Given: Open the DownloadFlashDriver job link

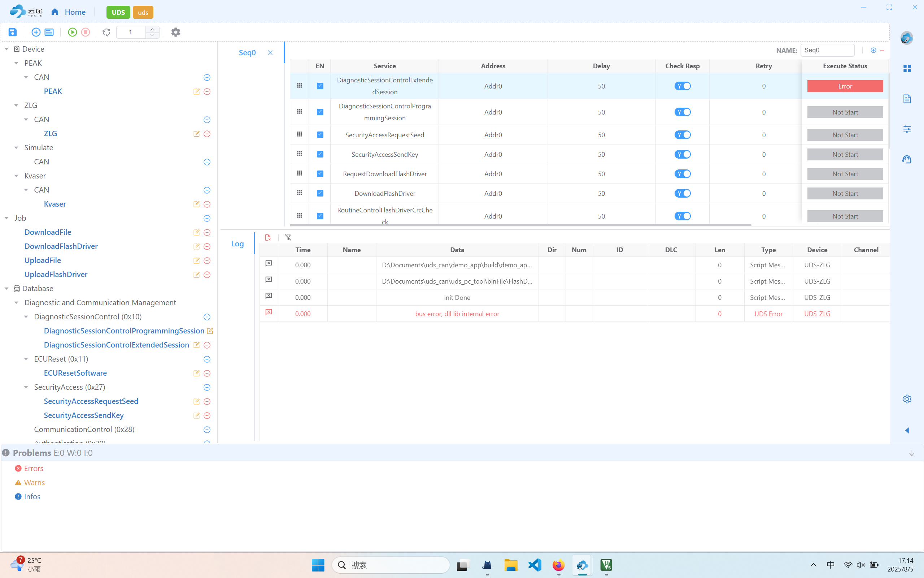Looking at the screenshot, I should tap(61, 246).
